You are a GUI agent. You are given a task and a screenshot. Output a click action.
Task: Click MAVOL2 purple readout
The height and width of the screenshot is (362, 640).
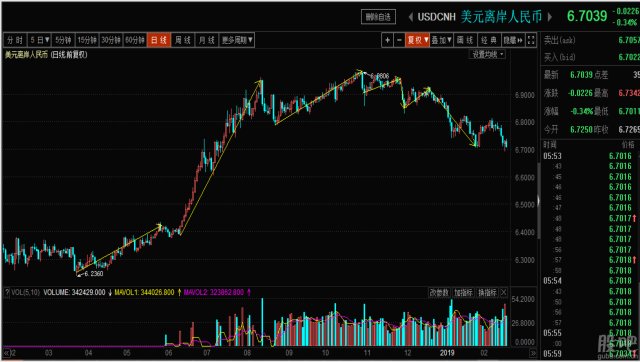[213, 292]
